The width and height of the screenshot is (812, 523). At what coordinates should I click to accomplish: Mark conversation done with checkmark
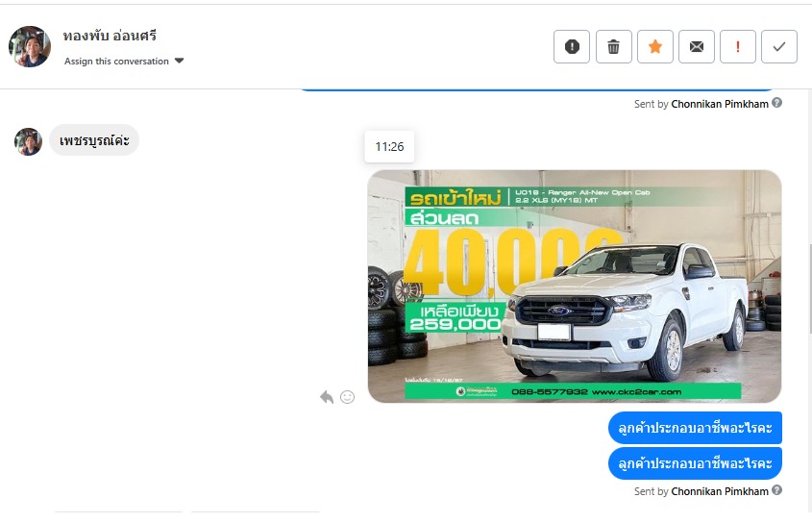coord(779,47)
